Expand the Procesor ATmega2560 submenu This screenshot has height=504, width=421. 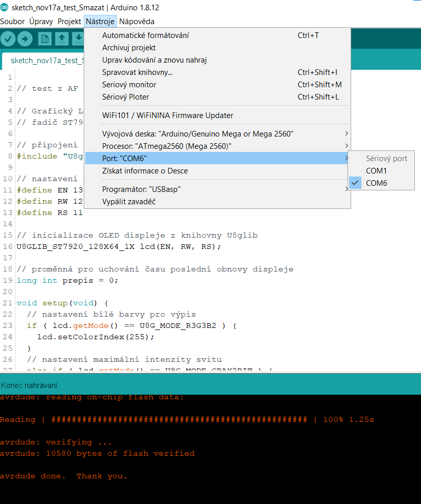tap(166, 146)
